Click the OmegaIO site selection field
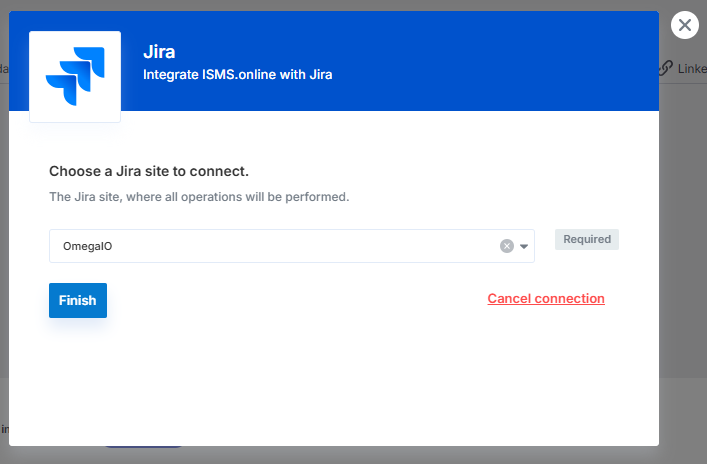The height and width of the screenshot is (464, 707). pos(292,246)
